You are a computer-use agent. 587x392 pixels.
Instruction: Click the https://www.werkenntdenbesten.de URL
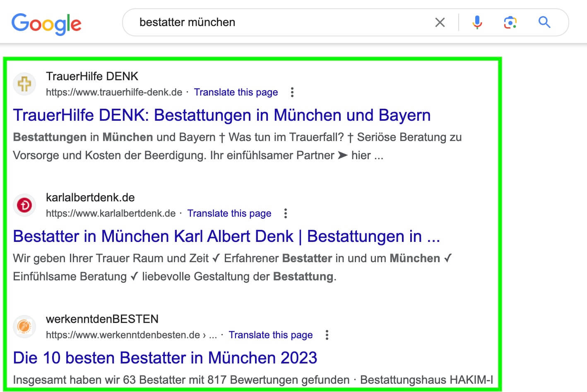pyautogui.click(x=123, y=335)
